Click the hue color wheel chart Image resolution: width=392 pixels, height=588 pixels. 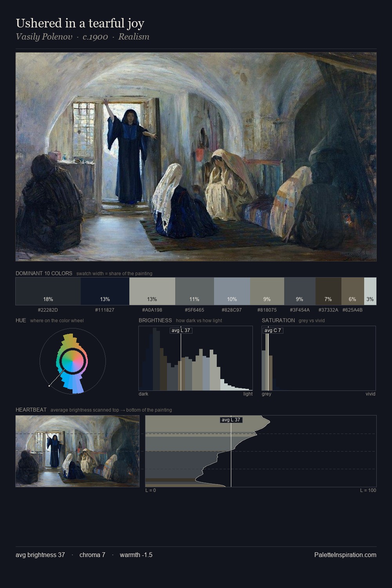pos(73,361)
